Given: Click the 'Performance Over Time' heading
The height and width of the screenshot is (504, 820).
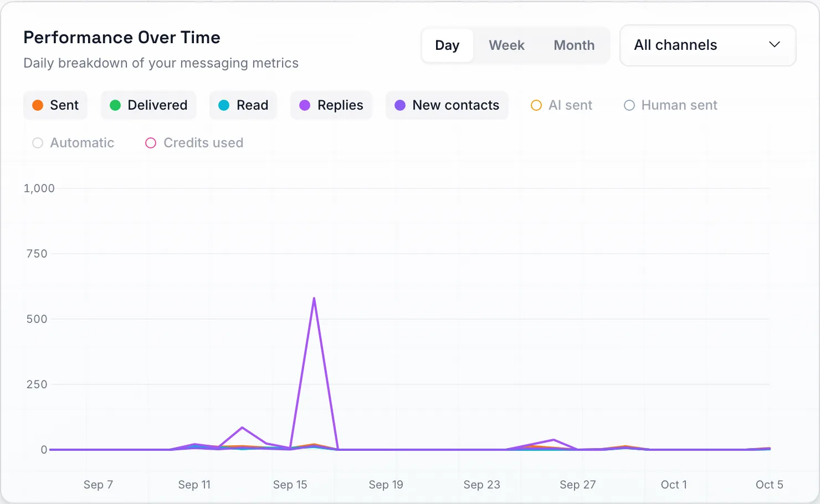Looking at the screenshot, I should click(x=122, y=38).
